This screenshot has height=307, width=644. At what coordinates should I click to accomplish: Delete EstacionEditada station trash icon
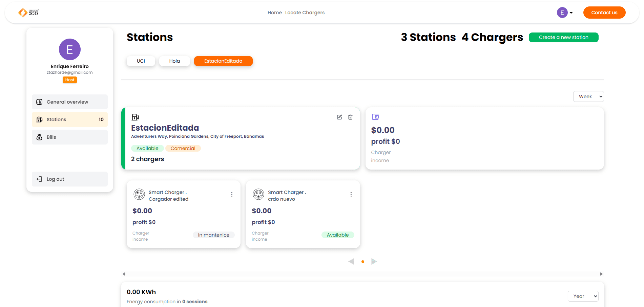[350, 117]
